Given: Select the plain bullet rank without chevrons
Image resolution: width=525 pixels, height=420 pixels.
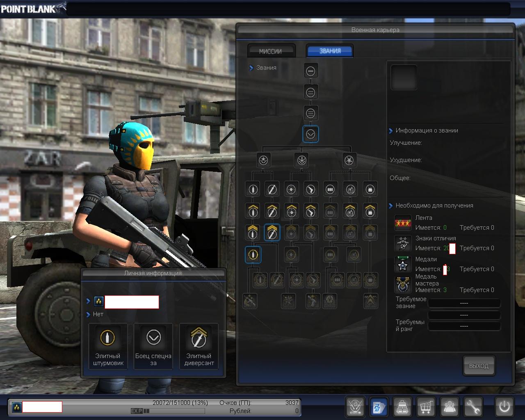Looking at the screenshot, I should pos(253,189).
